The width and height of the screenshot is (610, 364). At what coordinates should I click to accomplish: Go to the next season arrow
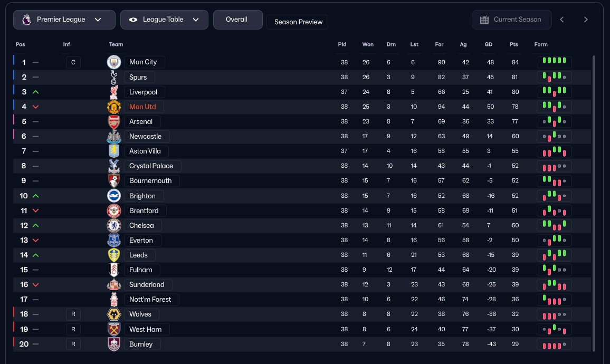[586, 20]
